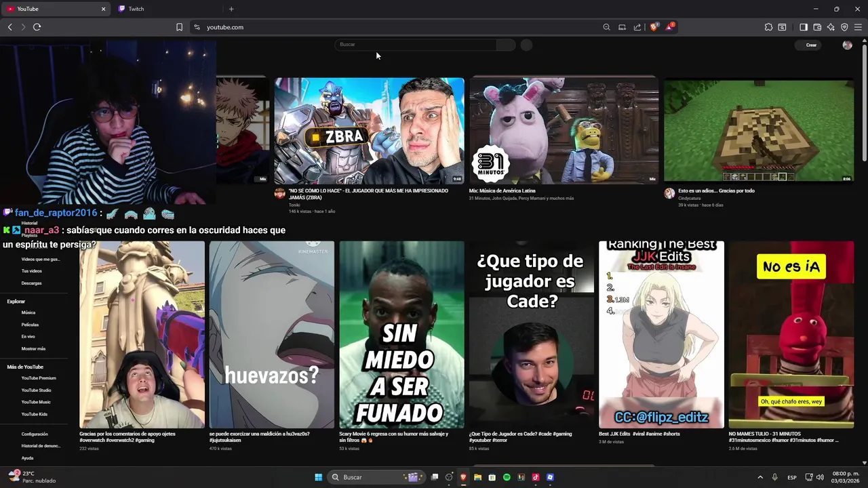Open TikTok from the taskbar
The image size is (868, 488).
click(536, 477)
